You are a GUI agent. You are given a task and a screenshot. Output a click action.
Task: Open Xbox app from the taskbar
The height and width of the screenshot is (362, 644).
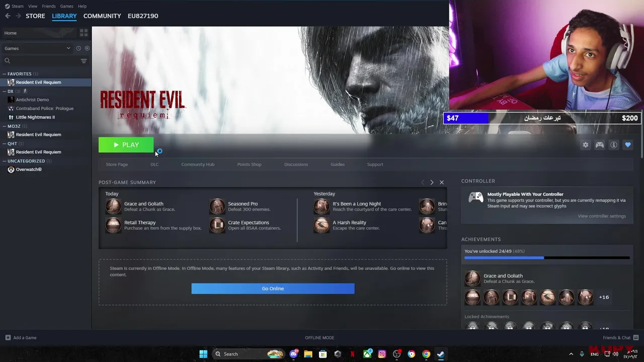(367, 354)
